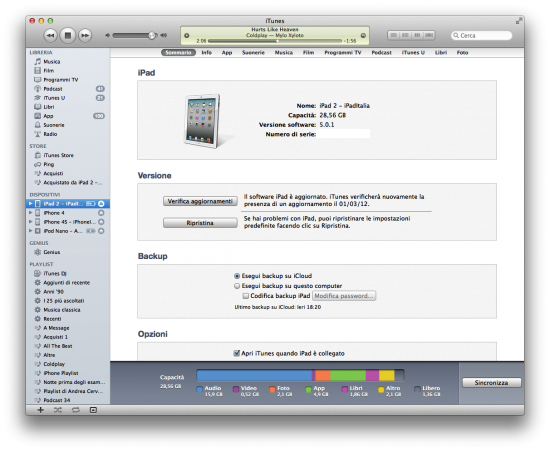Select backup to iCloud option
The width and height of the screenshot is (550, 451).
tap(237, 276)
